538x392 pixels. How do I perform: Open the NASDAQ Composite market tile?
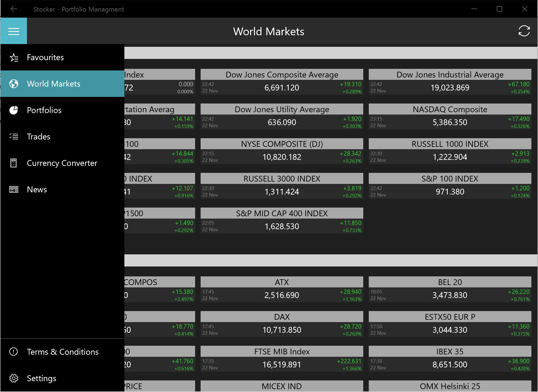450,117
